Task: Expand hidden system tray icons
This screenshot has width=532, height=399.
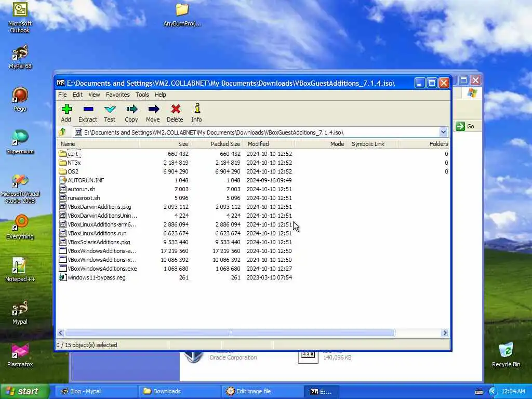Action: click(493, 392)
